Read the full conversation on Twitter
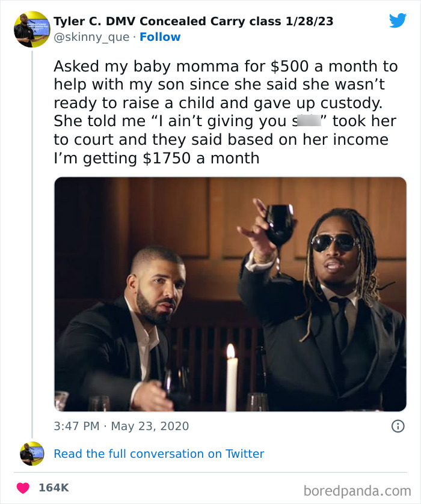Viewport: 421px width, 504px height. pos(159,454)
